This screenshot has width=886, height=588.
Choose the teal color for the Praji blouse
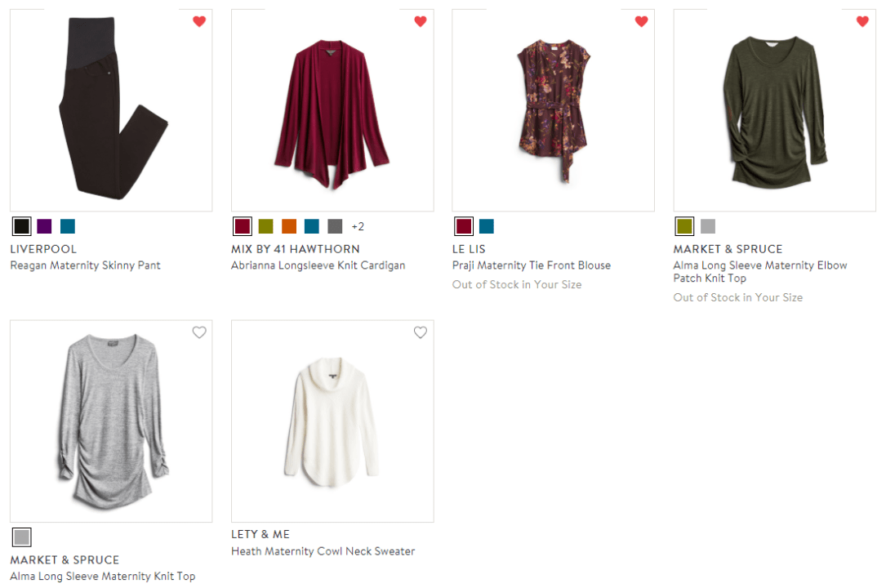pyautogui.click(x=486, y=226)
